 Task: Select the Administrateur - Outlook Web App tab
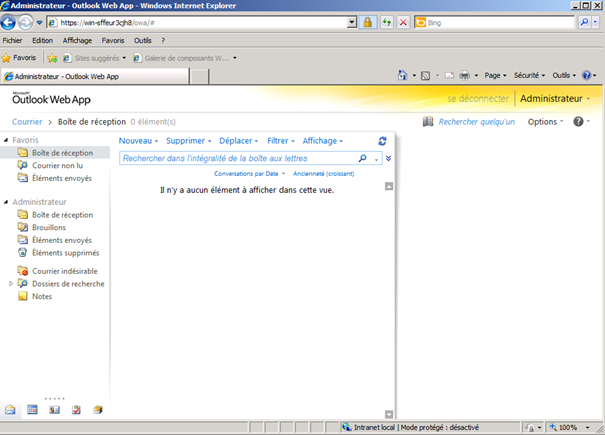95,76
